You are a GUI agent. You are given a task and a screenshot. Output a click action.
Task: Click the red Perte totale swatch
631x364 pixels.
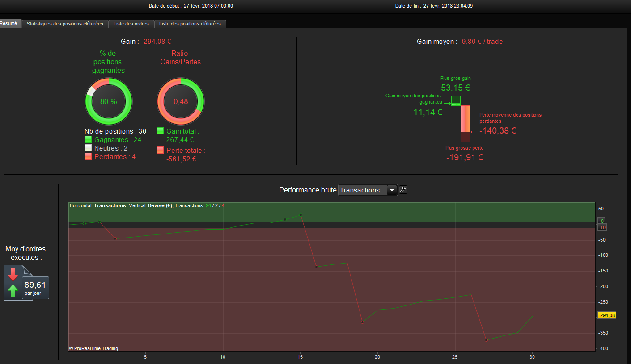click(160, 151)
